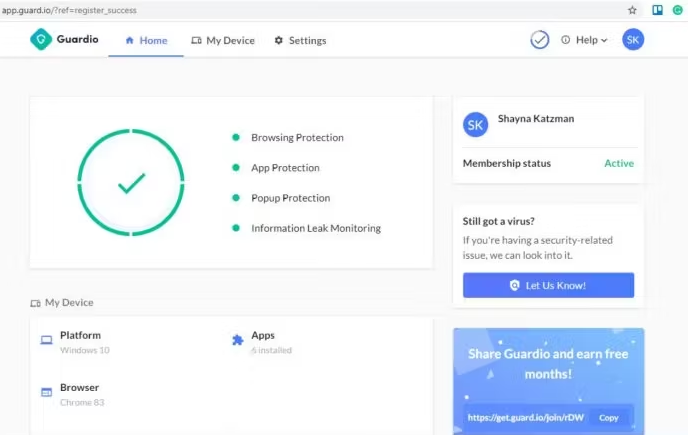688x435 pixels.
Task: Click the Shayna Katzman name
Action: tap(536, 119)
